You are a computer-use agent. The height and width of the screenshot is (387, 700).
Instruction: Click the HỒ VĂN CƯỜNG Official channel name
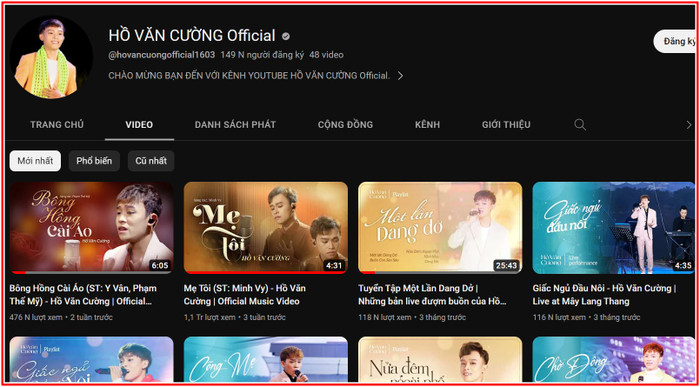(x=192, y=35)
